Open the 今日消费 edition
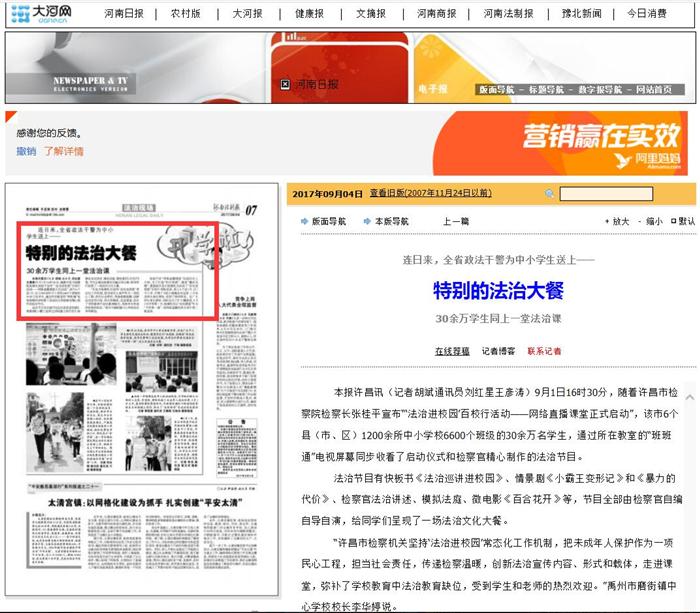Screen dimensions: 700x613 pos(646,14)
